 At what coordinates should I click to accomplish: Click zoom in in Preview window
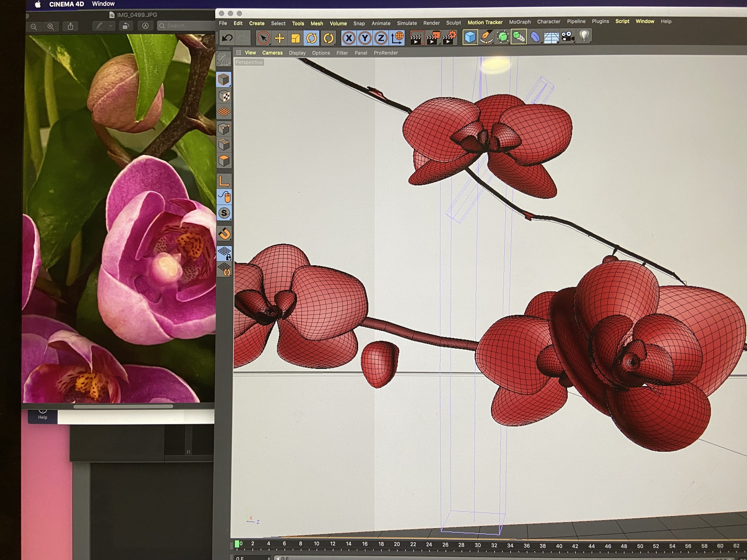point(50,27)
